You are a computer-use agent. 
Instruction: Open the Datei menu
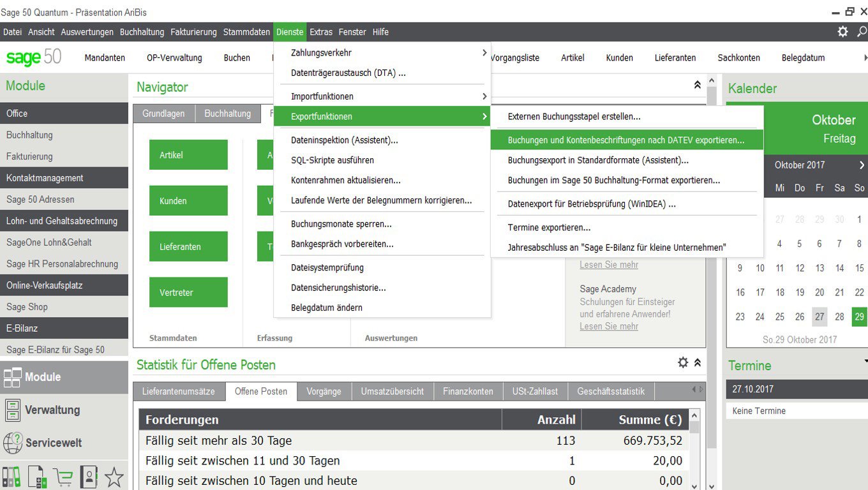coord(12,32)
